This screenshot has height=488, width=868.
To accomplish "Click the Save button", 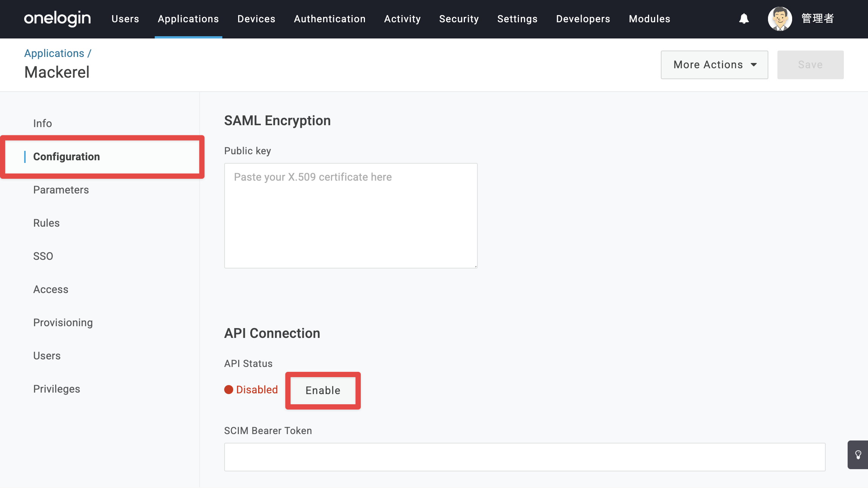I will point(810,65).
